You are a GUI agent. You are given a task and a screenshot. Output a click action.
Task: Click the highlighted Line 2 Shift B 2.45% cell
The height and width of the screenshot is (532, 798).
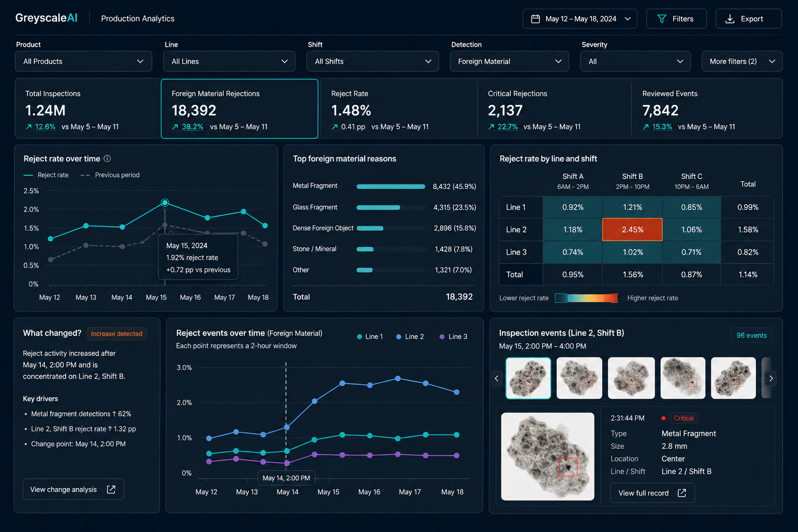coord(632,230)
